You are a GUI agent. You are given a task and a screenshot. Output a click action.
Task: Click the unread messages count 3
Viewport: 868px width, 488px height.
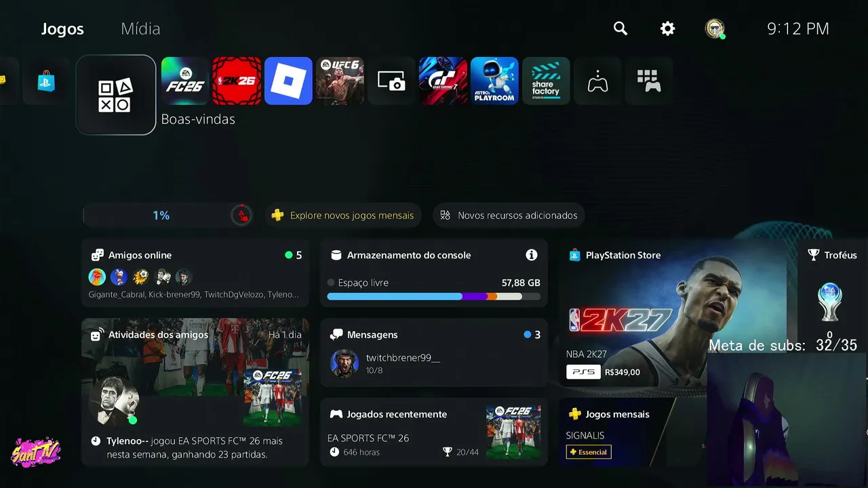click(x=538, y=335)
